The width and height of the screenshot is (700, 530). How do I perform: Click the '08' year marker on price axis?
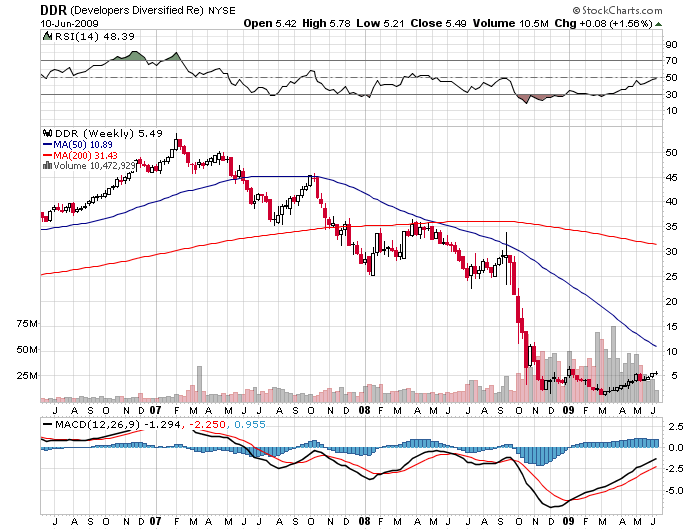[365, 410]
